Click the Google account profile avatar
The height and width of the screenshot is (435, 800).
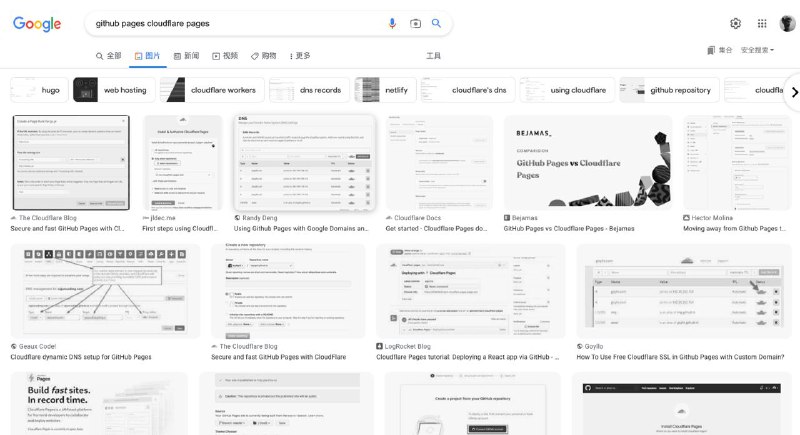(x=788, y=23)
